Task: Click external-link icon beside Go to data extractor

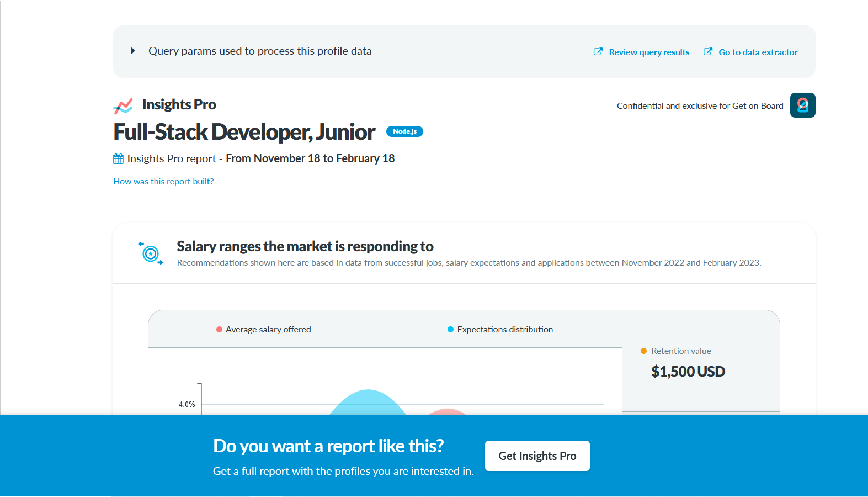Action: point(708,52)
